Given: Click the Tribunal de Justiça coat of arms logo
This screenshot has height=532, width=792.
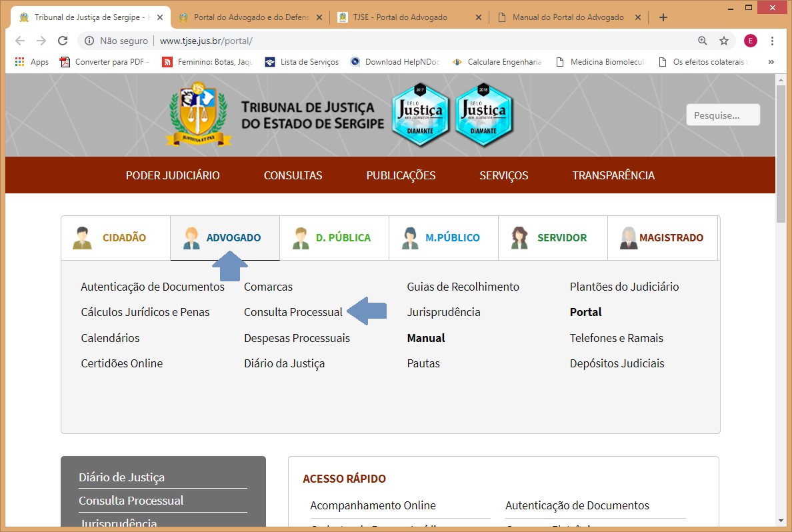Looking at the screenshot, I should 199,115.
